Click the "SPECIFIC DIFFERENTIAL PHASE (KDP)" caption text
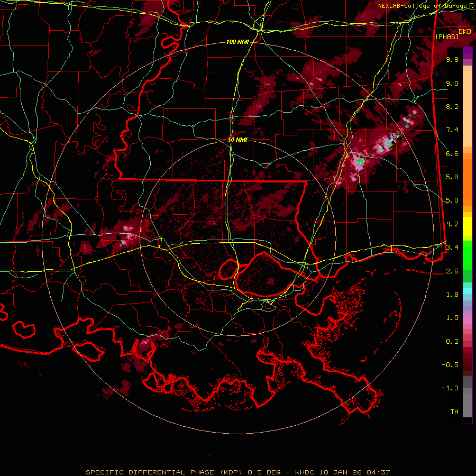The height and width of the screenshot is (476, 476). pyautogui.click(x=164, y=472)
